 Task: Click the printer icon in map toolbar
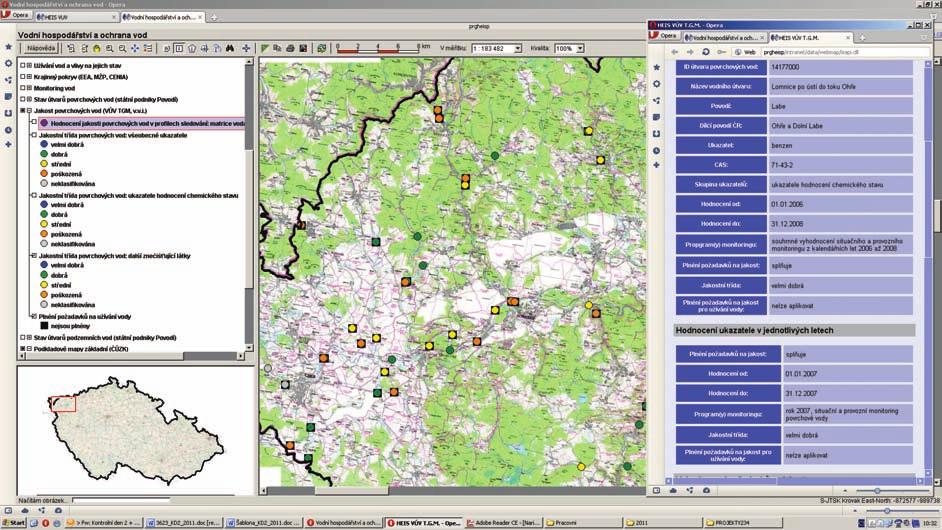(290, 48)
